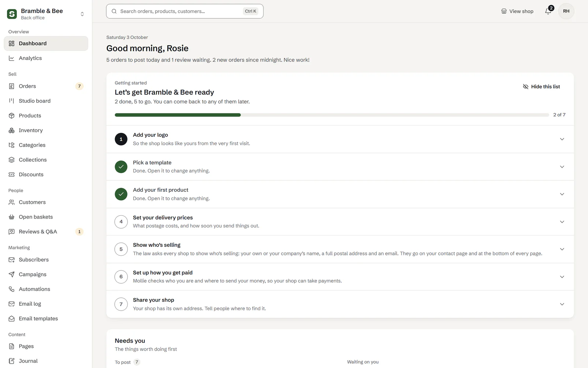Click the Inventory icon

pyautogui.click(x=12, y=130)
